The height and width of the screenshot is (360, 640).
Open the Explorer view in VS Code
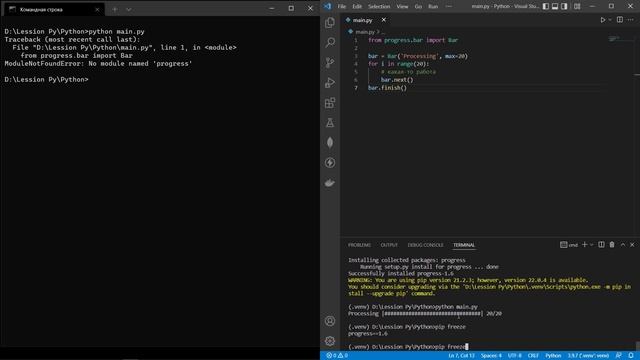tap(330, 23)
